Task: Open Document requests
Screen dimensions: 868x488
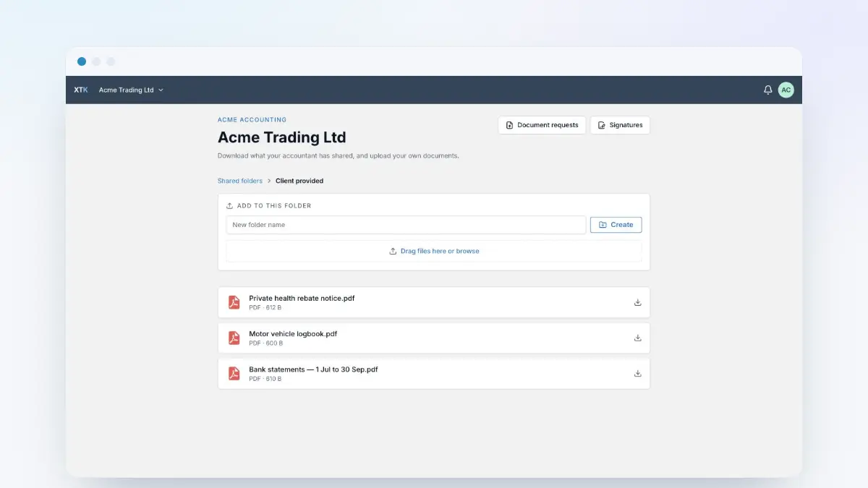Action: click(x=542, y=125)
